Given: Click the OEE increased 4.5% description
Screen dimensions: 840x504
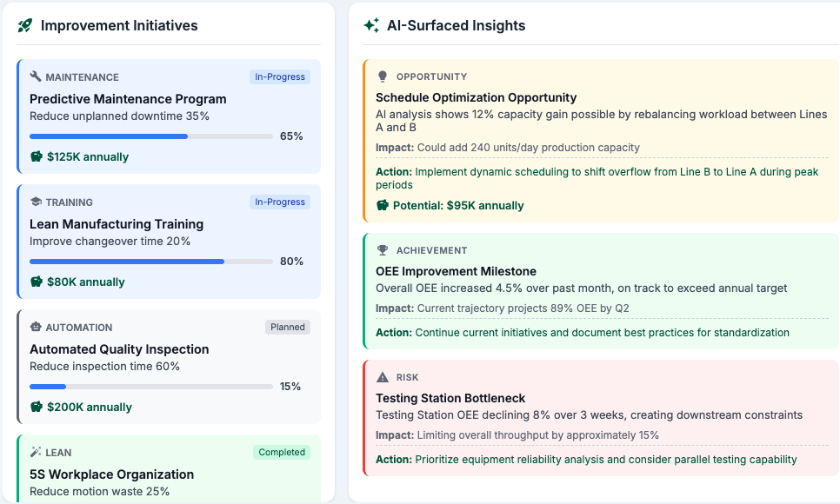Looking at the screenshot, I should 581,288.
